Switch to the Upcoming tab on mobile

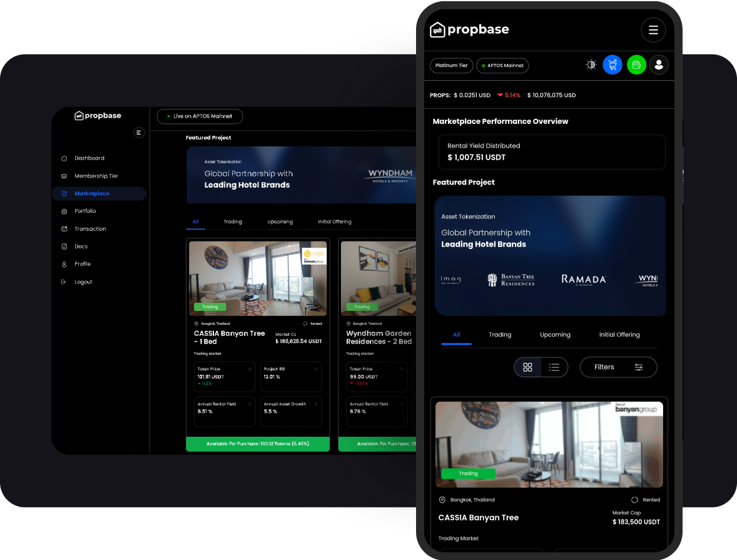point(555,335)
